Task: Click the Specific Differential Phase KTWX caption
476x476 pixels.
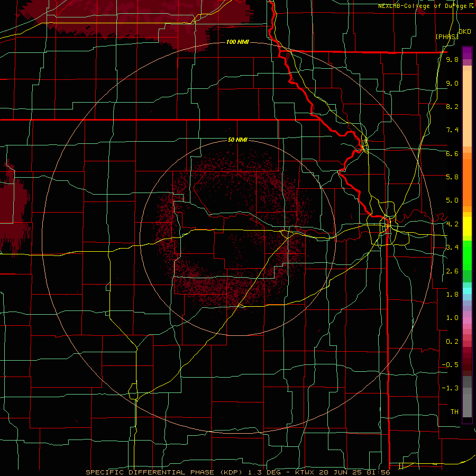Action: coord(238,472)
